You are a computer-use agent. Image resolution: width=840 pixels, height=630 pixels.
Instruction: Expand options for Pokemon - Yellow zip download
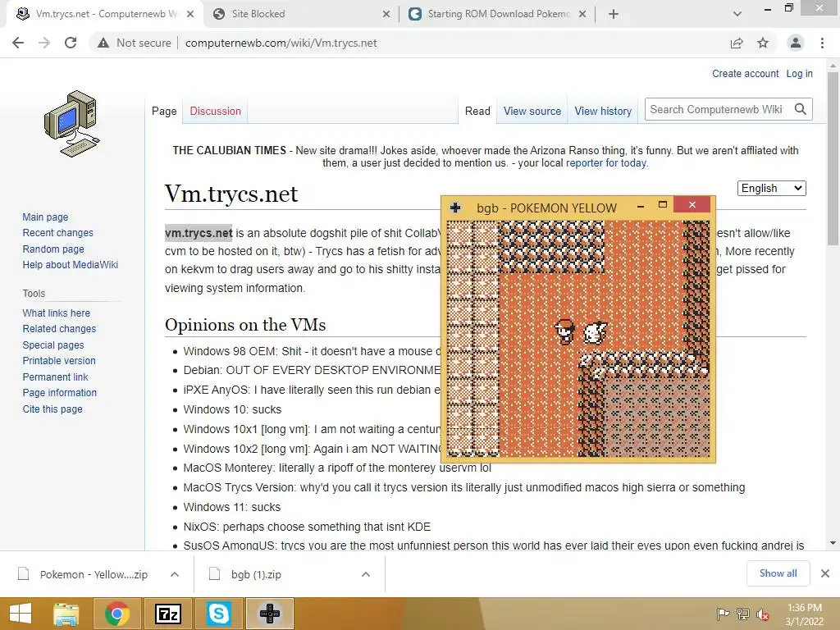pyautogui.click(x=175, y=574)
